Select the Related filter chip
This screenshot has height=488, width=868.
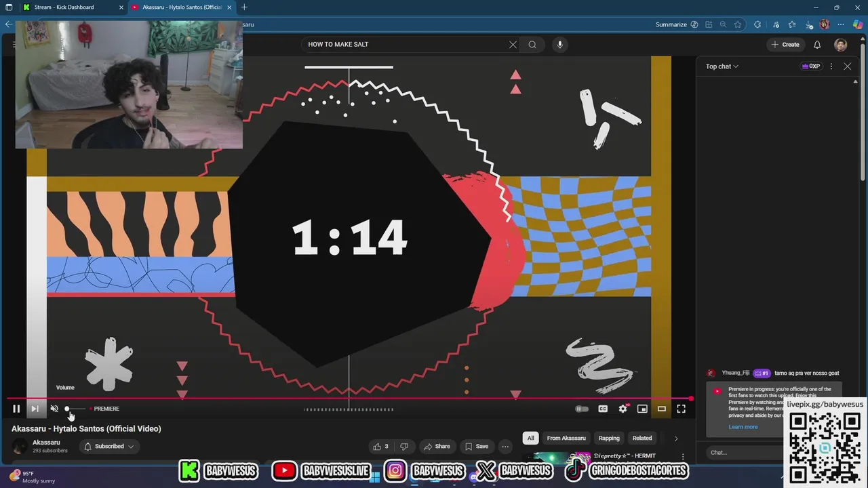642,438
